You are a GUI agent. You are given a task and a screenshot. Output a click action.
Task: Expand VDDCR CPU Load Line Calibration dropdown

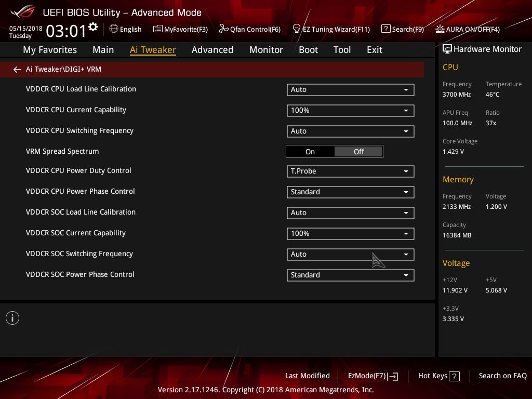click(350, 90)
